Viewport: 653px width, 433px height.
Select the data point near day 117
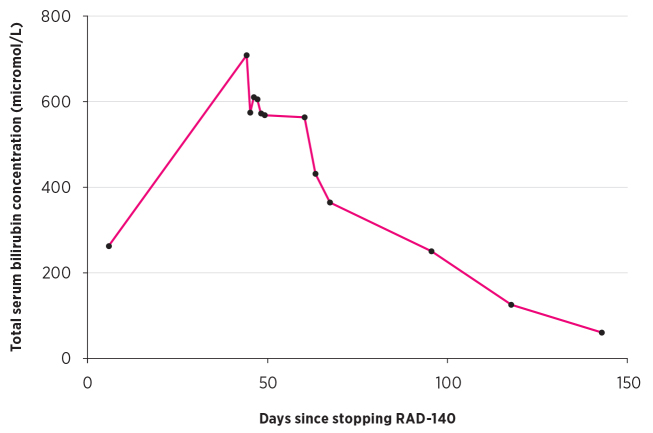point(511,305)
